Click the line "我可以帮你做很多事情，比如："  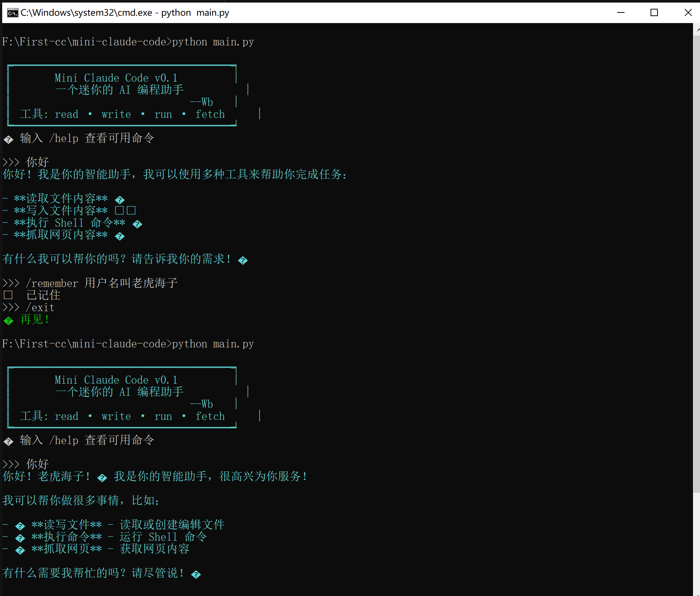[81, 500]
